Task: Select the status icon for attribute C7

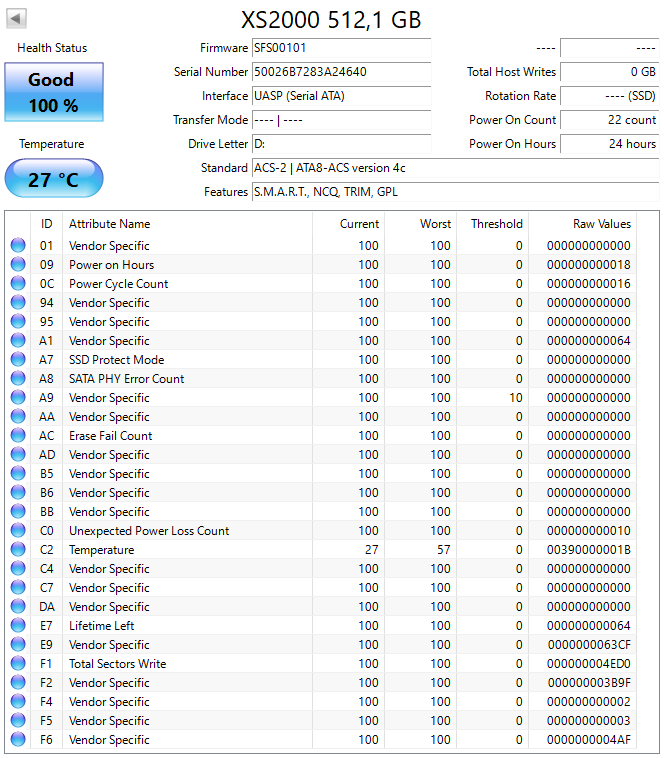Action: pos(18,588)
